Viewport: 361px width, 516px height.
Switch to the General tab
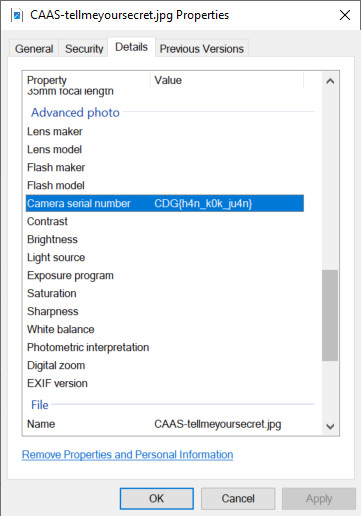(34, 49)
